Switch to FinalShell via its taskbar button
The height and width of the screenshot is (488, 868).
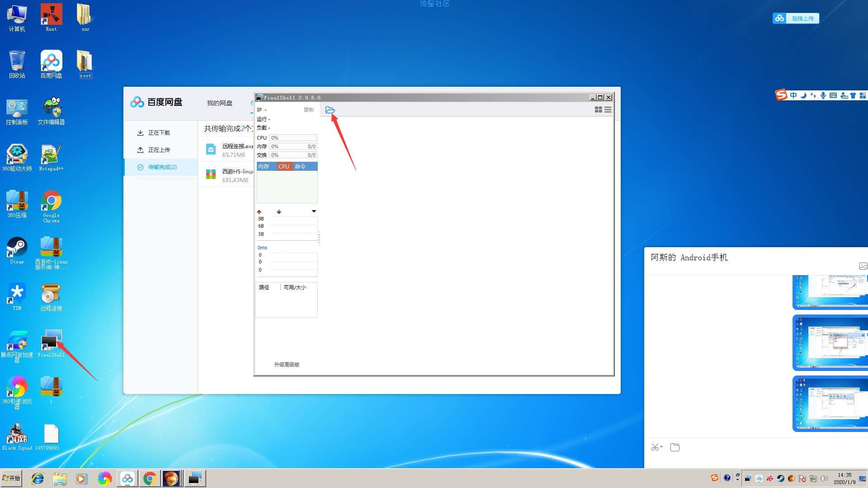click(x=195, y=478)
